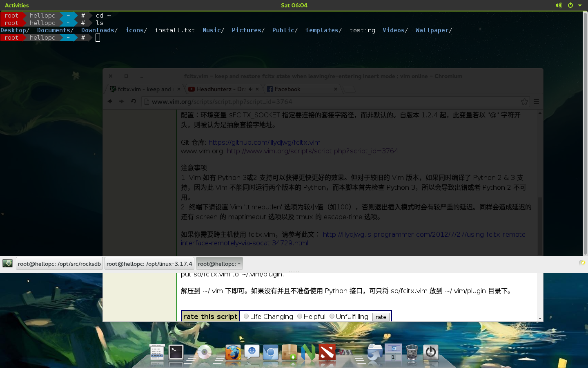
Task: Select the Unfulfilling rating option
Action: [x=332, y=316]
